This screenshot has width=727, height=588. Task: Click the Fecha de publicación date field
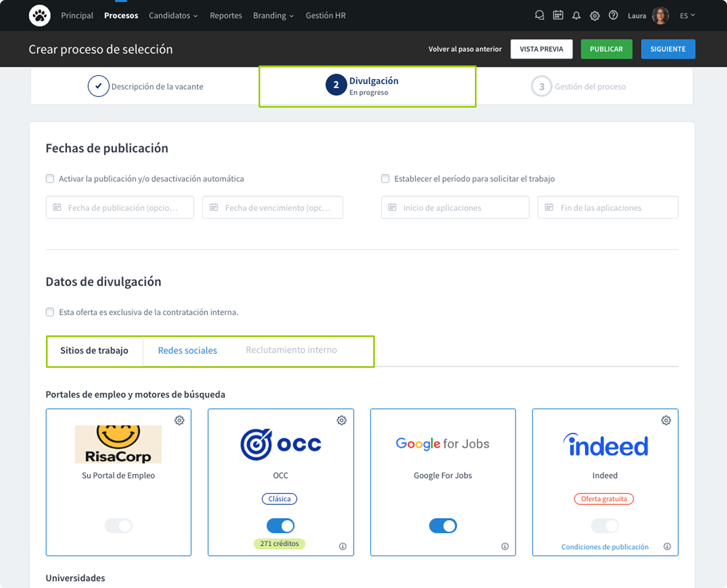(x=120, y=208)
